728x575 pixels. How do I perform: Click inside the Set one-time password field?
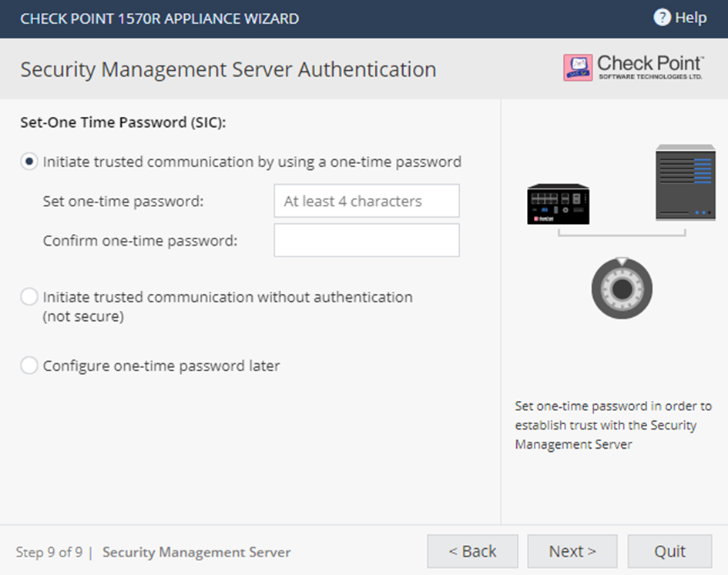(x=366, y=201)
